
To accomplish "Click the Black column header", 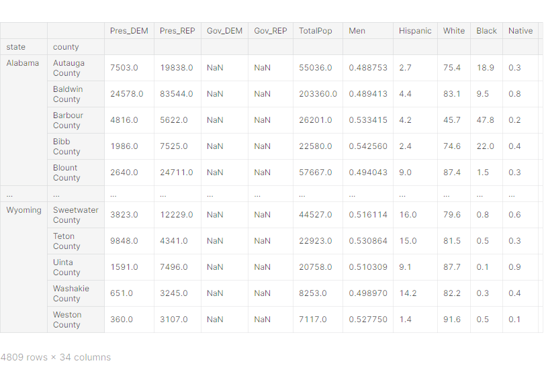I will (486, 31).
